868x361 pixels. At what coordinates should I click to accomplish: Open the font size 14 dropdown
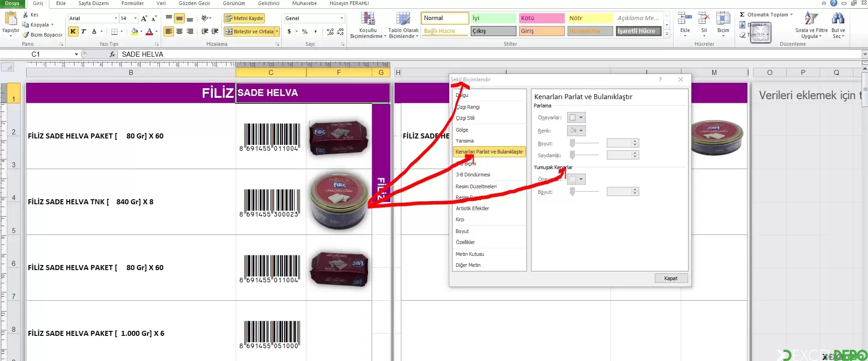tap(135, 18)
